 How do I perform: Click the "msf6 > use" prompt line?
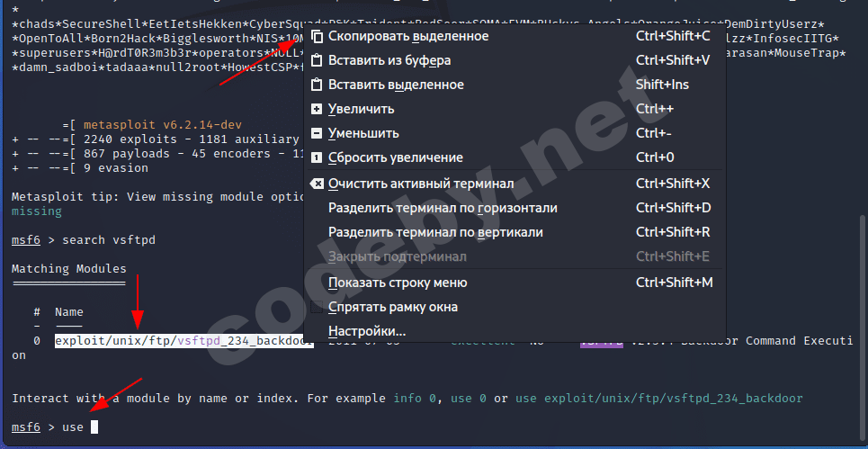[55, 427]
